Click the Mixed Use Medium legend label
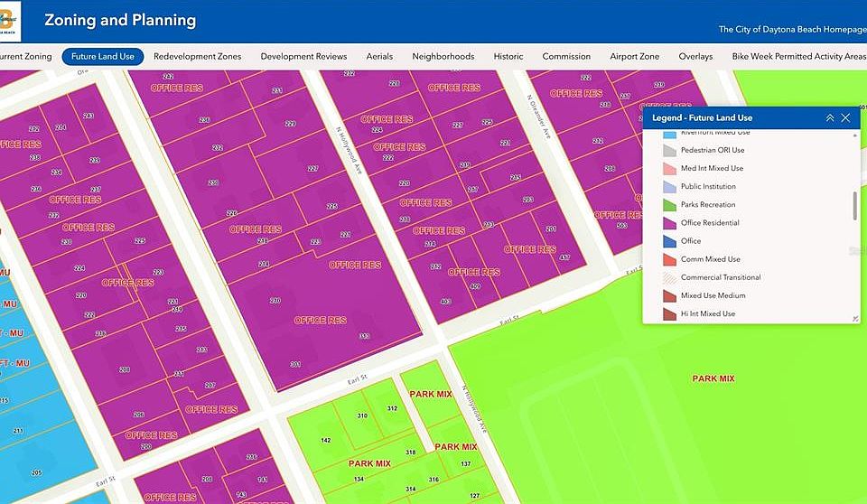867x504 pixels. coord(713,295)
